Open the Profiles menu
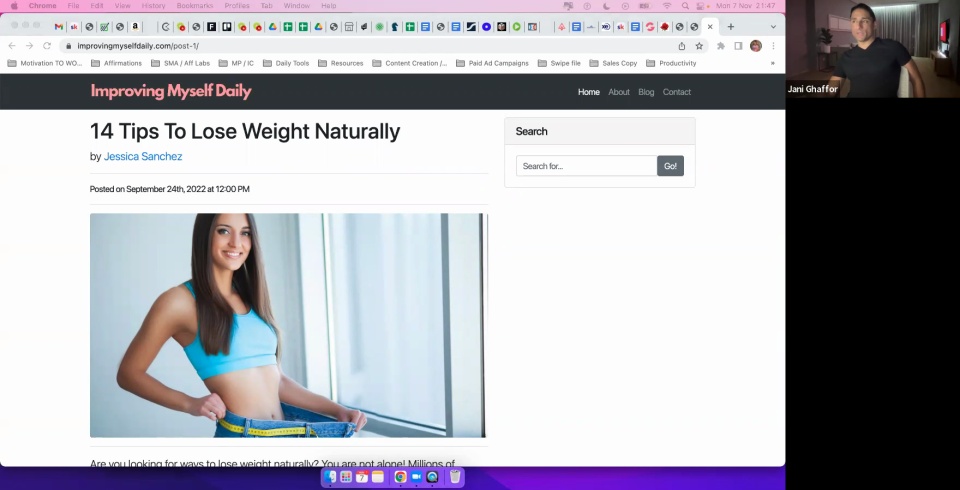 coord(237,6)
